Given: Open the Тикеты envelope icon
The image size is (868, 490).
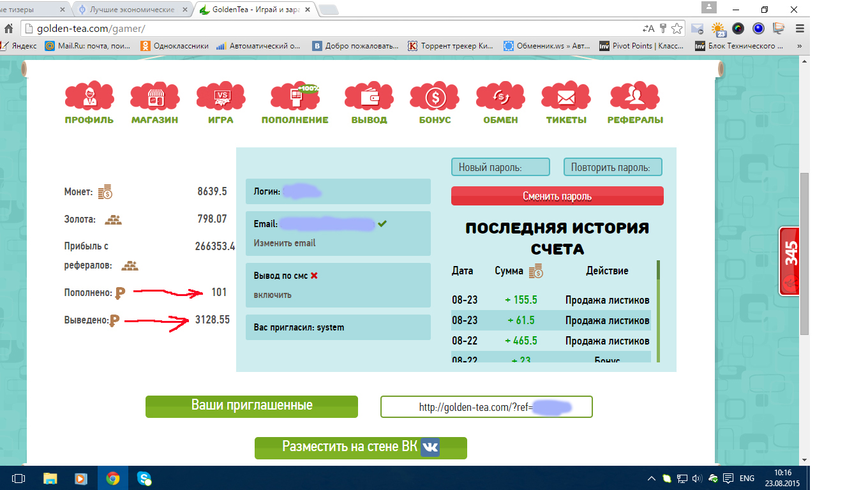Looking at the screenshot, I should point(566,96).
